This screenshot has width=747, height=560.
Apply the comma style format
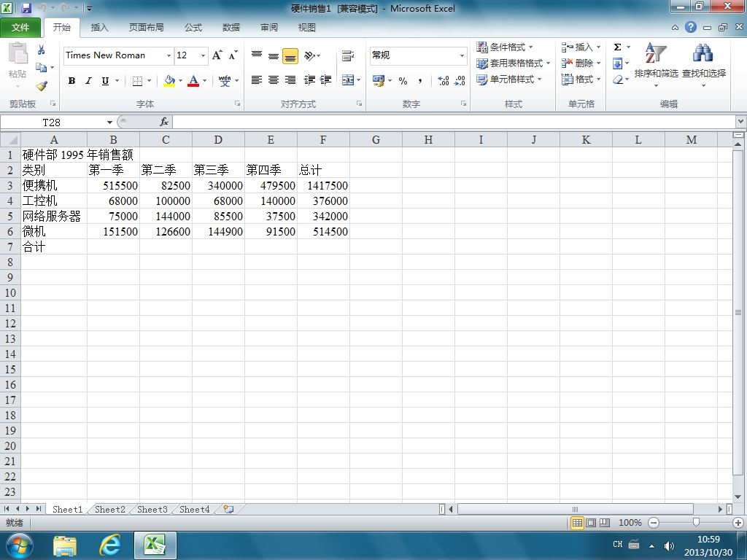click(x=419, y=81)
